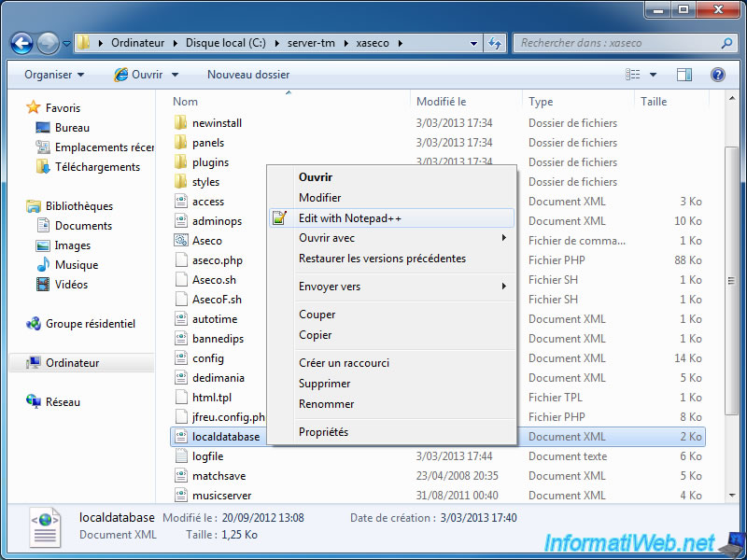Open view options dropdown arrow
This screenshot has height=560, width=747.
click(x=653, y=75)
